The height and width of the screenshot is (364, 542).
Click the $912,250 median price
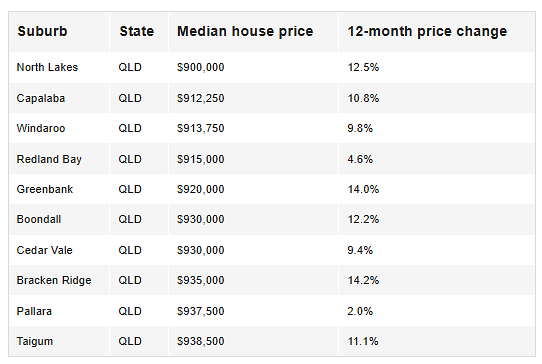point(200,98)
